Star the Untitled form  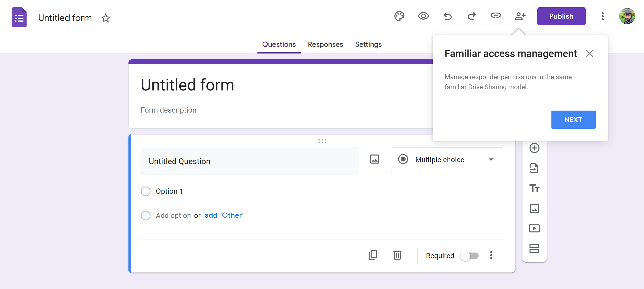tap(105, 18)
